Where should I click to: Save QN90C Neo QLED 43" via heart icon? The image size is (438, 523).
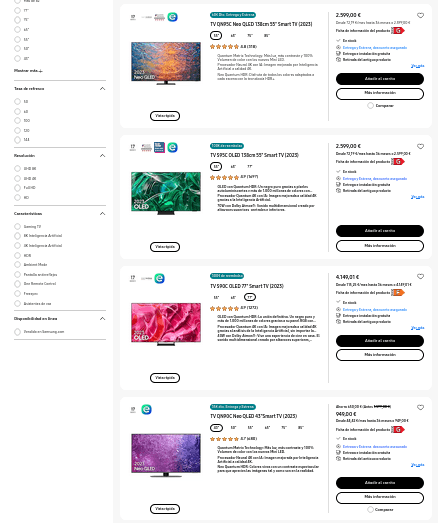coord(420,407)
